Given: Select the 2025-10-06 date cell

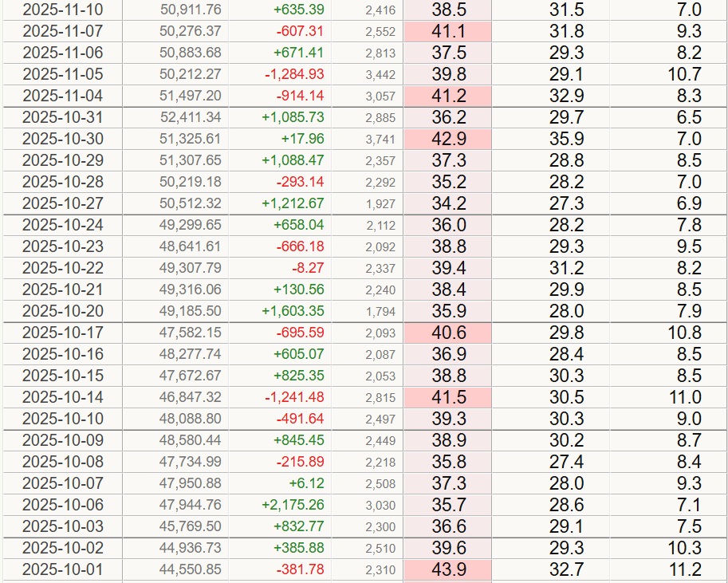Looking at the screenshot, I should tap(62, 505).
